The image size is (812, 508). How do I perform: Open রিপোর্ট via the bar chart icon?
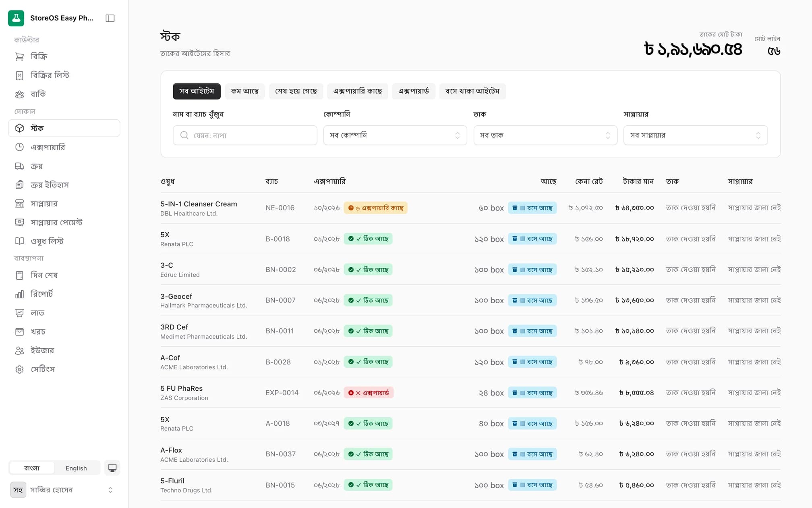pos(19,294)
